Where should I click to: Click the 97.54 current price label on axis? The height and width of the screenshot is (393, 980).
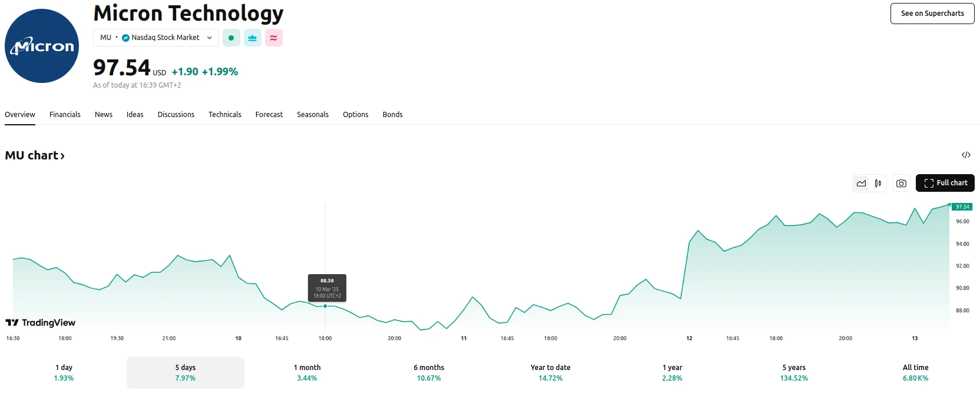point(962,207)
